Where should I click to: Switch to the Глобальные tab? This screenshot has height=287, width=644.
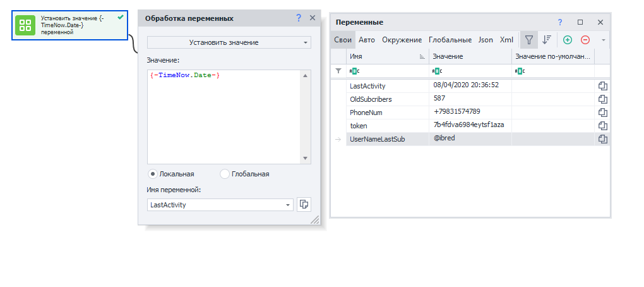(x=450, y=40)
